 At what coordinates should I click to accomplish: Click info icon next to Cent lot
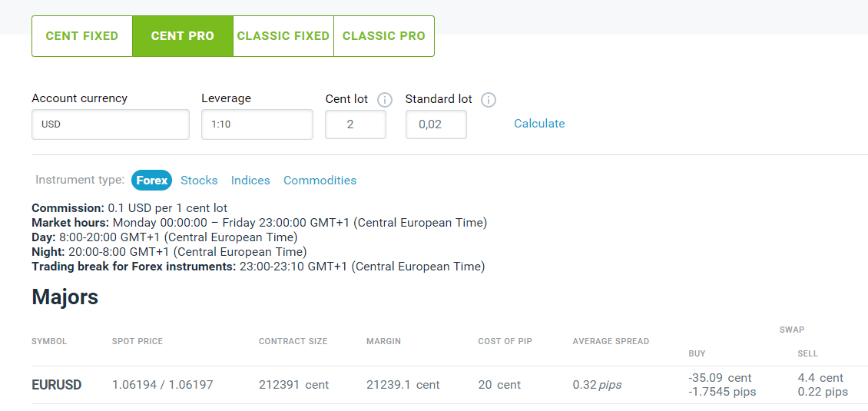(x=385, y=100)
